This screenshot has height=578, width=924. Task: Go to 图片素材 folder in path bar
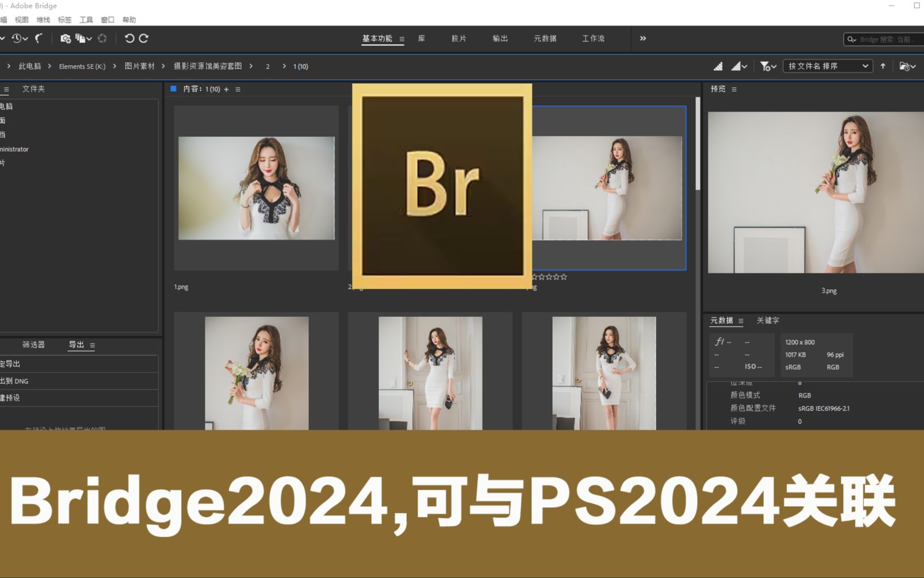[140, 66]
